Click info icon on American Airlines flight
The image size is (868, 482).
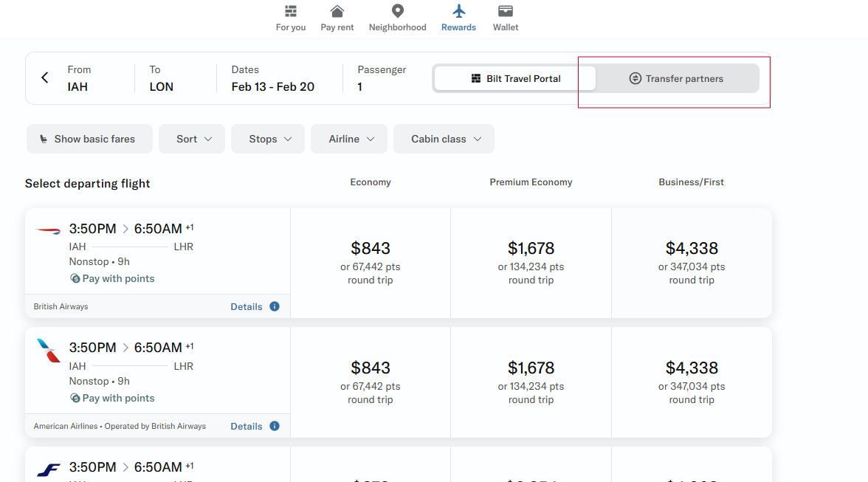tap(275, 426)
